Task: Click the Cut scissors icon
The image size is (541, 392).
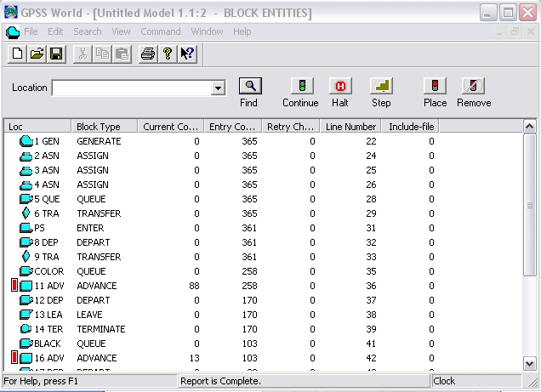Action: point(83,54)
